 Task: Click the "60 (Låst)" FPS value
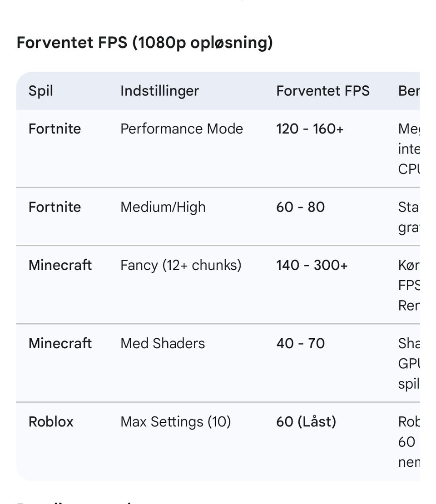[x=306, y=422]
